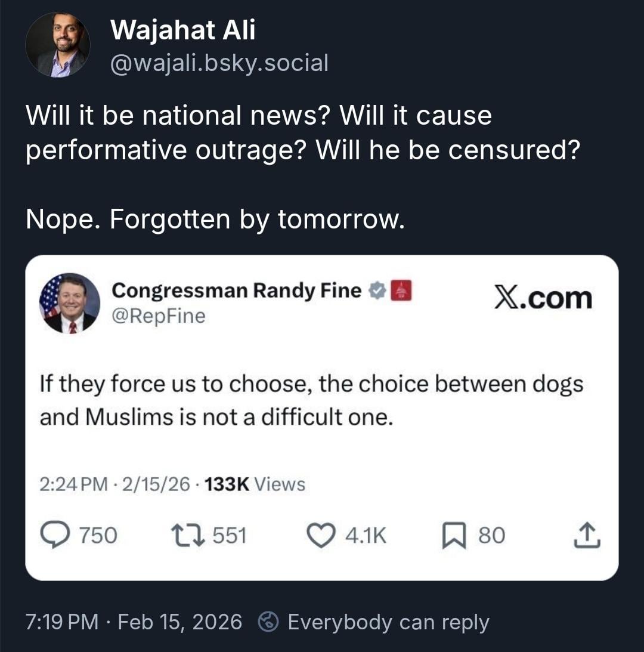Click the Wajahat Ali display name
Viewport: 644px width, 652px height.
click(x=183, y=30)
